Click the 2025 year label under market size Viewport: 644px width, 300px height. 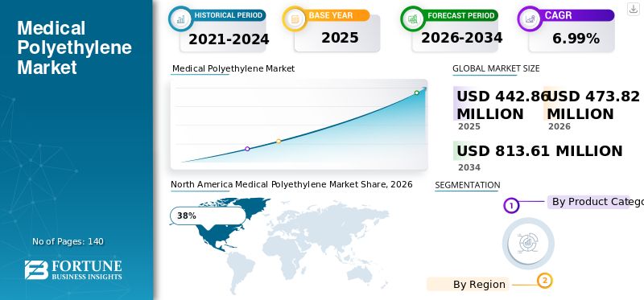point(469,126)
